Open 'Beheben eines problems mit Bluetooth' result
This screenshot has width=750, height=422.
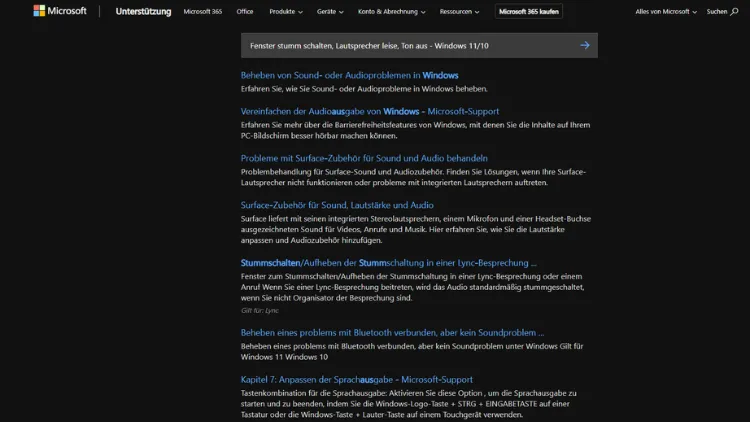point(392,333)
